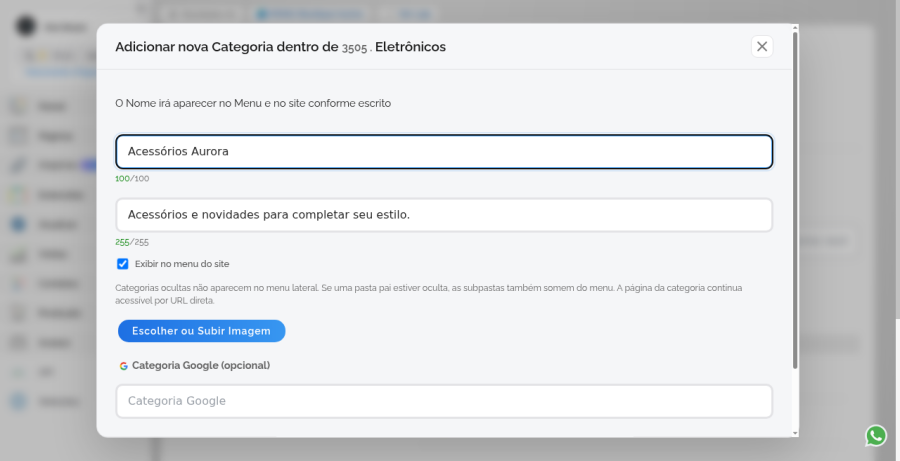This screenshot has height=461, width=900.
Task: Click the 'Categoria Google (opcional)' heading
Action: coord(201,365)
